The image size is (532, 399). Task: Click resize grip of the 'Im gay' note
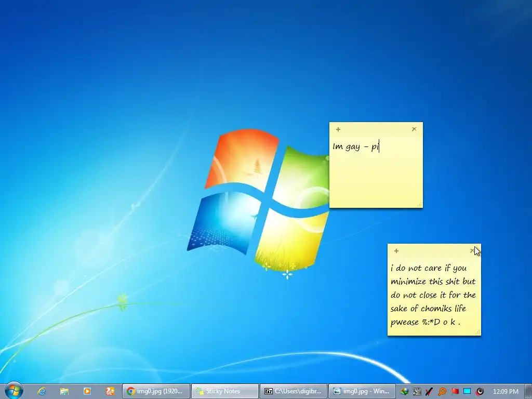(420, 205)
